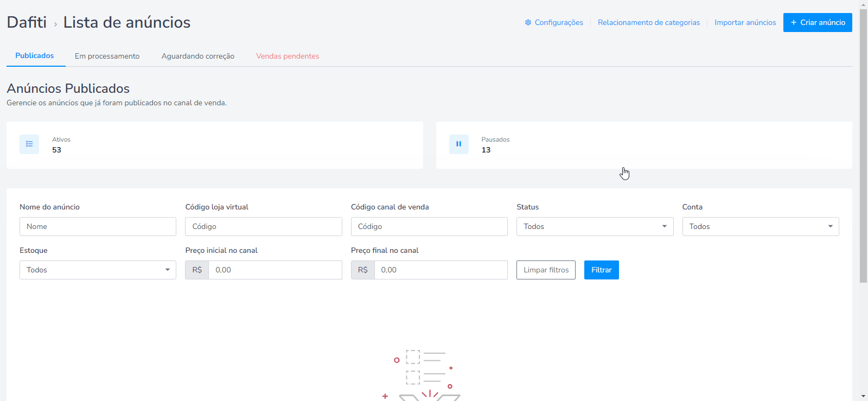
Task: Click the Filtrar button
Action: 602,270
